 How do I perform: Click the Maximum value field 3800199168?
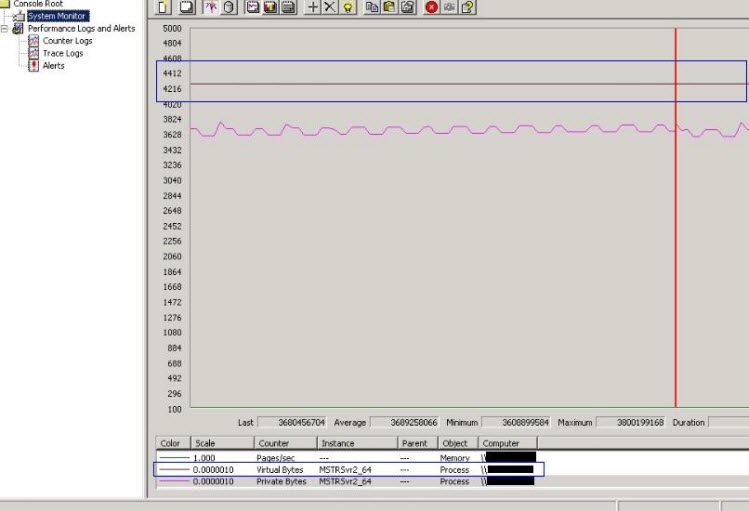[631, 423]
